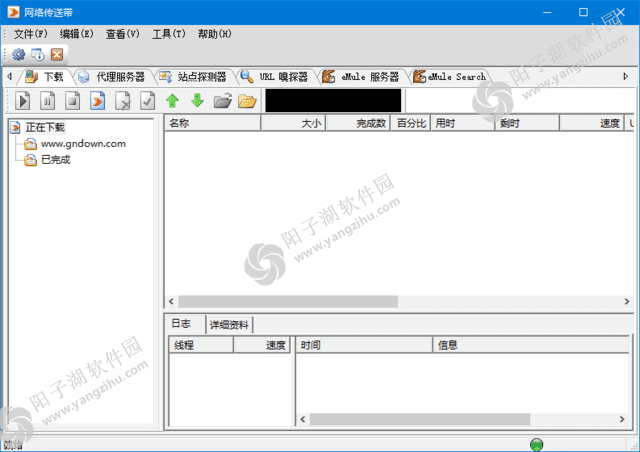
Task: Start the download with the play button
Action: coord(23,101)
